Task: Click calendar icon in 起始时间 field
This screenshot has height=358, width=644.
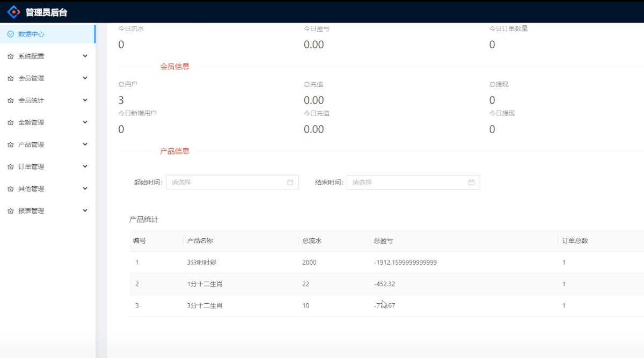Action: (290, 182)
